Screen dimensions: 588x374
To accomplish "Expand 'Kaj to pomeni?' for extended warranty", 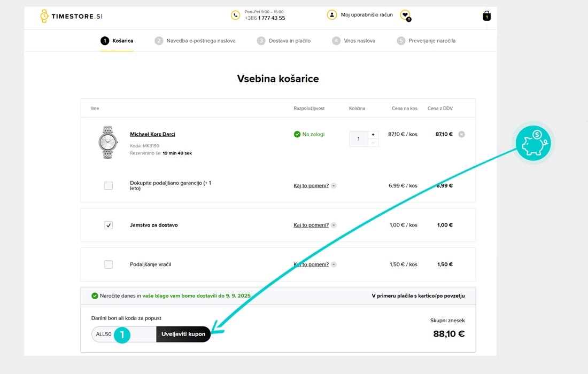I will [334, 186].
